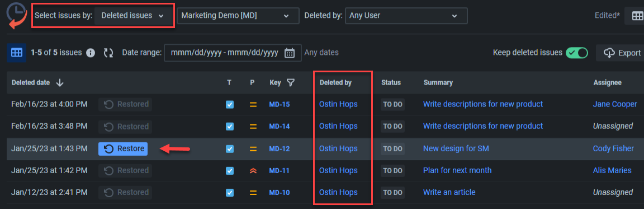Click the refresh issues icon
This screenshot has height=209, width=644.
(x=108, y=53)
